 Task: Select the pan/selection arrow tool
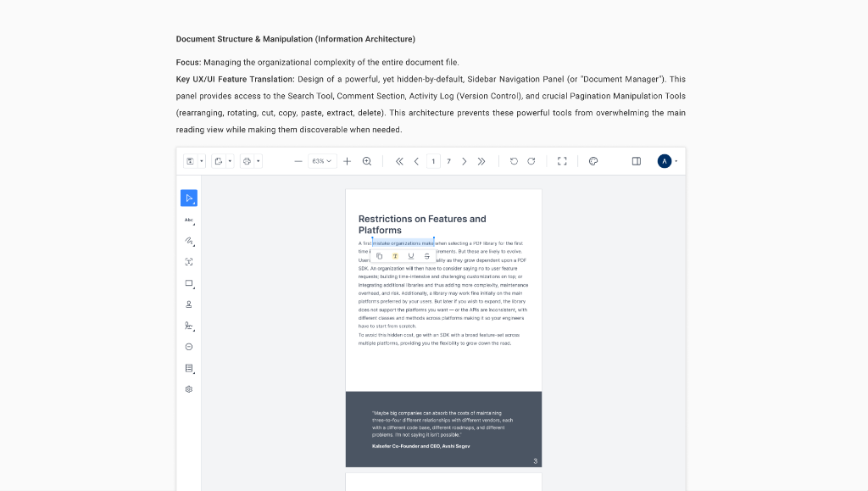tap(189, 198)
